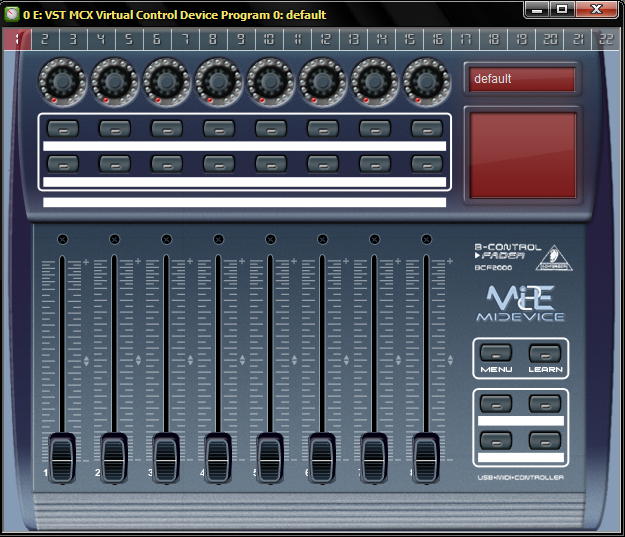This screenshot has height=537, width=625.
Task: Click the round X indicator above fader 5
Action: (x=271, y=239)
